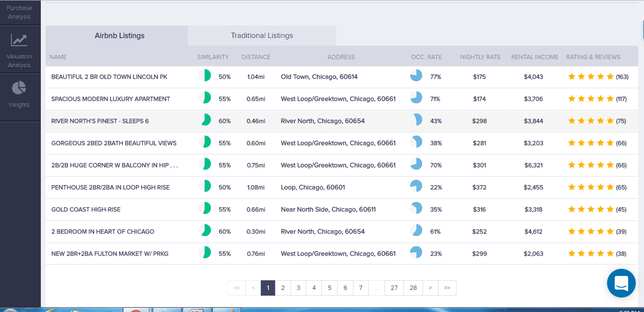Click similarity gauge icon for River North's Finest

coord(205,120)
